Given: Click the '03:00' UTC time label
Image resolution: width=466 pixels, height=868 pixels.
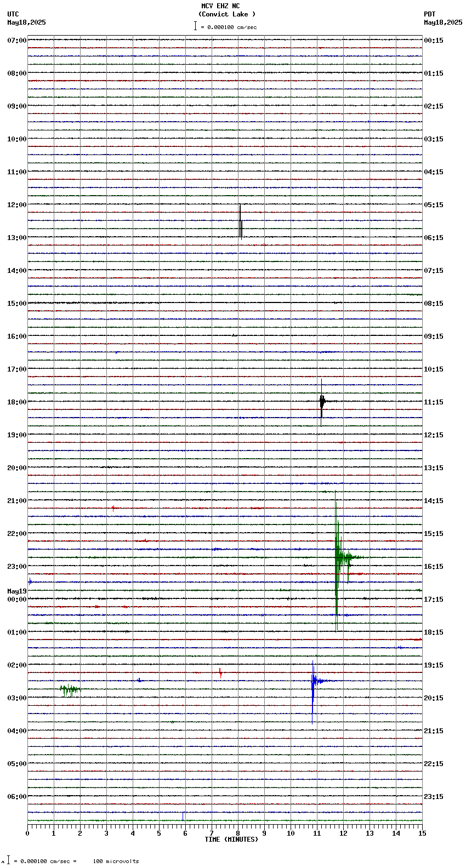Looking at the screenshot, I should click(17, 698).
